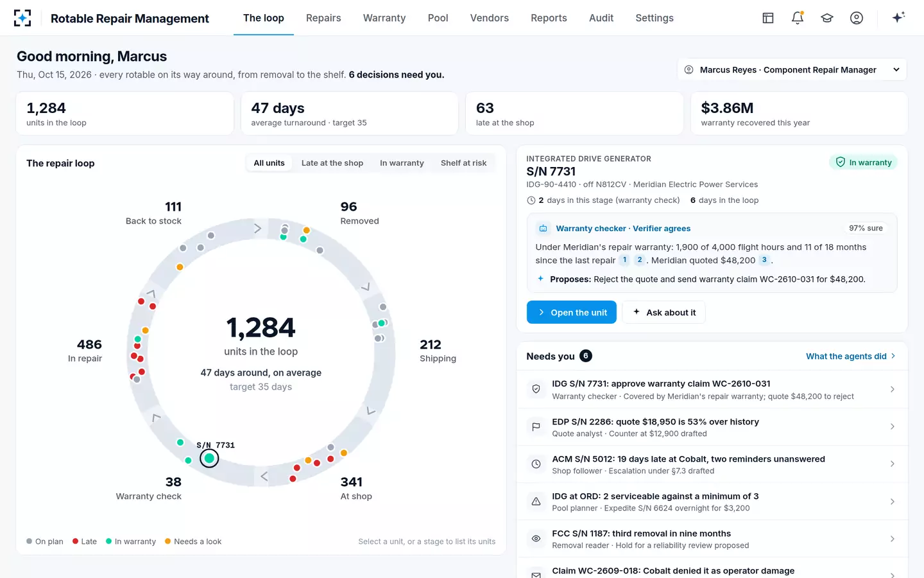Viewport: 924px width, 578px height.
Task: Open What the agents did link
Action: tap(850, 356)
